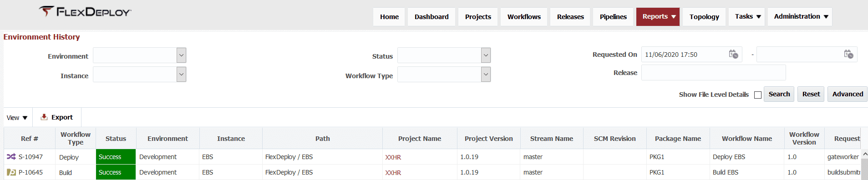Sort by the Workflow Name column header
Screen dimensions: 868x180
click(746, 139)
